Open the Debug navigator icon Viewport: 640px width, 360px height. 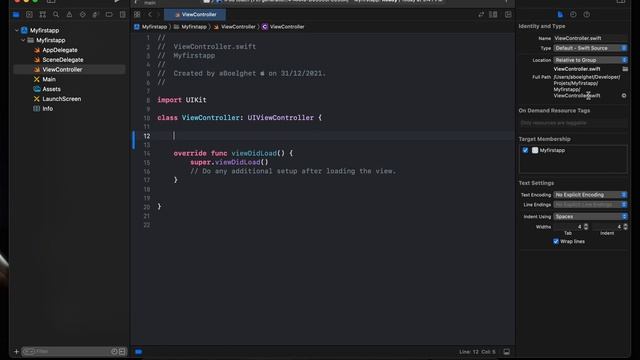point(96,15)
